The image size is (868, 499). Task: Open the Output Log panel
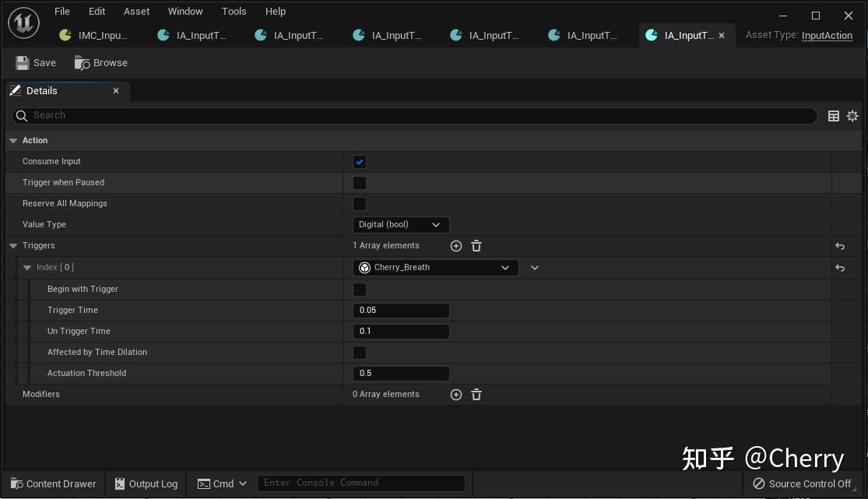pyautogui.click(x=146, y=483)
